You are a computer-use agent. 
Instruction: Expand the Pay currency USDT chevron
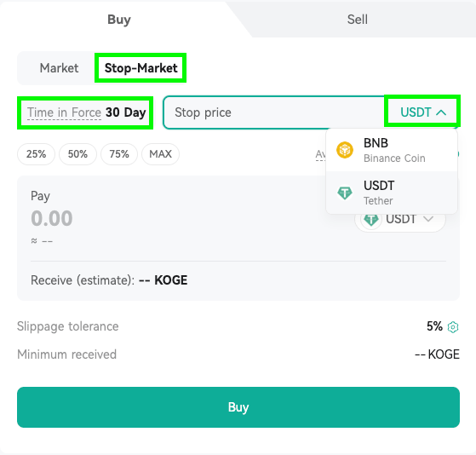tap(428, 219)
